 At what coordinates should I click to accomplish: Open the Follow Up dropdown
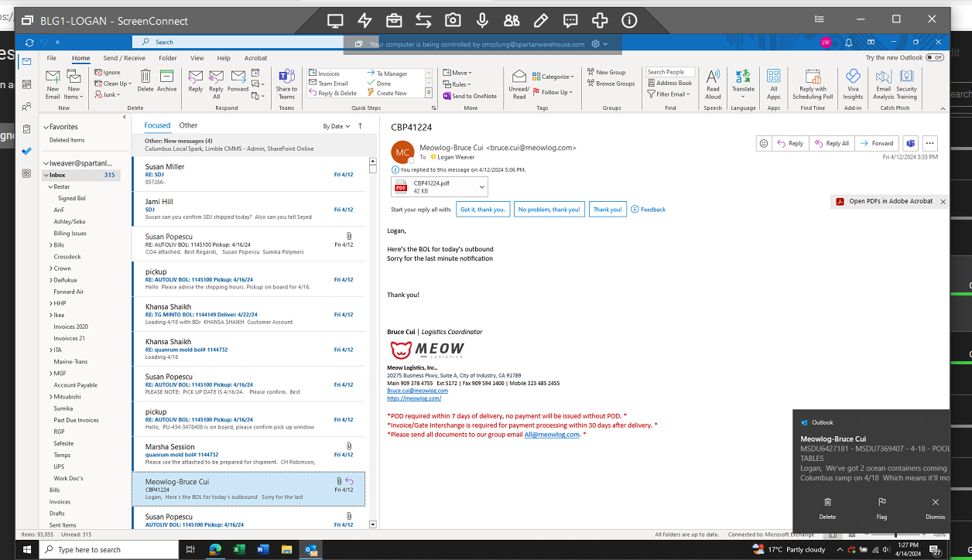coord(553,92)
